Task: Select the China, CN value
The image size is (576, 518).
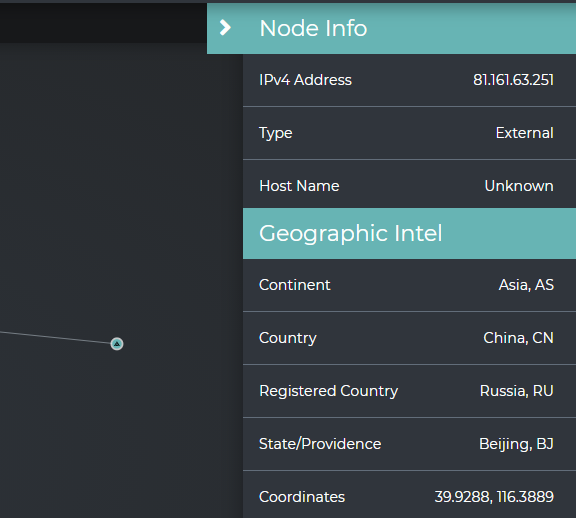Action: pos(518,338)
